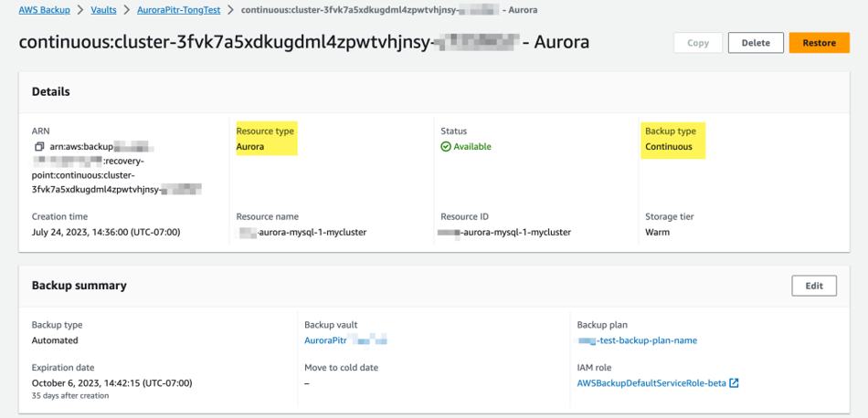Click the current recovery point breadcrumb text
868x418 pixels.
389,10
